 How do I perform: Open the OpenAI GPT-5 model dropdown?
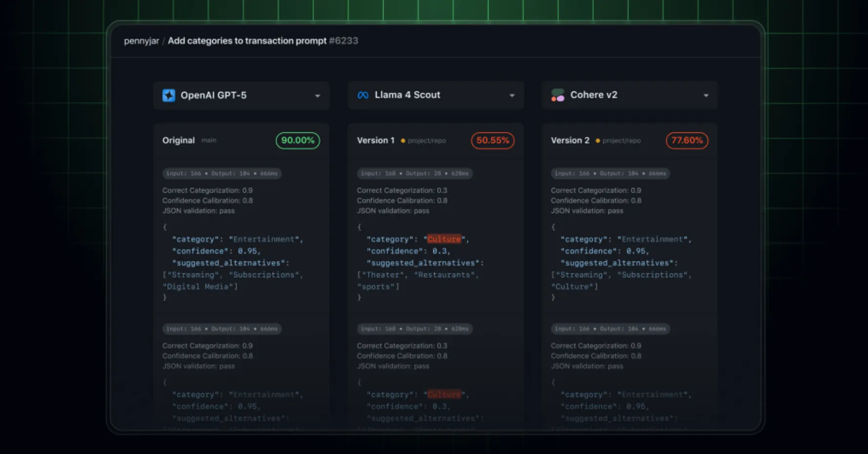pos(318,96)
